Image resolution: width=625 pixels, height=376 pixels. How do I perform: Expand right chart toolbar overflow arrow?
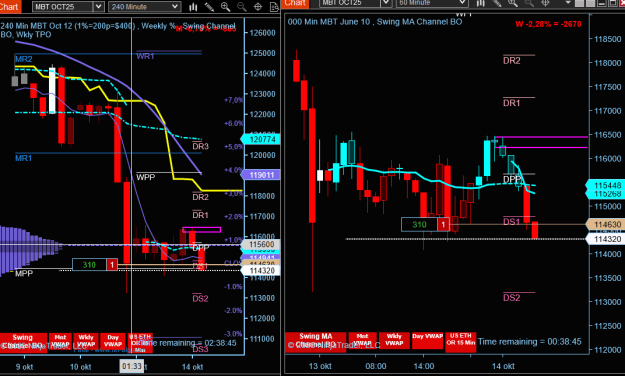click(568, 3)
